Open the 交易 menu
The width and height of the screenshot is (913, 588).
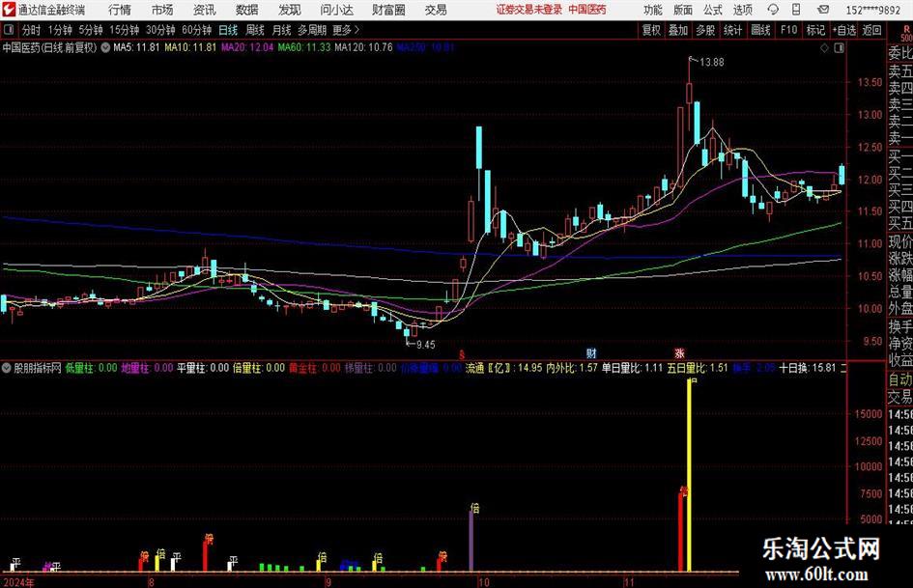pos(436,10)
